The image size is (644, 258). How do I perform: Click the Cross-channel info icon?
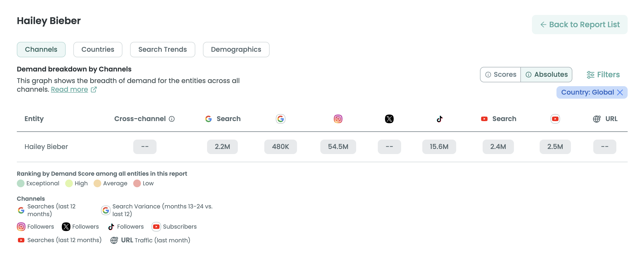click(171, 119)
